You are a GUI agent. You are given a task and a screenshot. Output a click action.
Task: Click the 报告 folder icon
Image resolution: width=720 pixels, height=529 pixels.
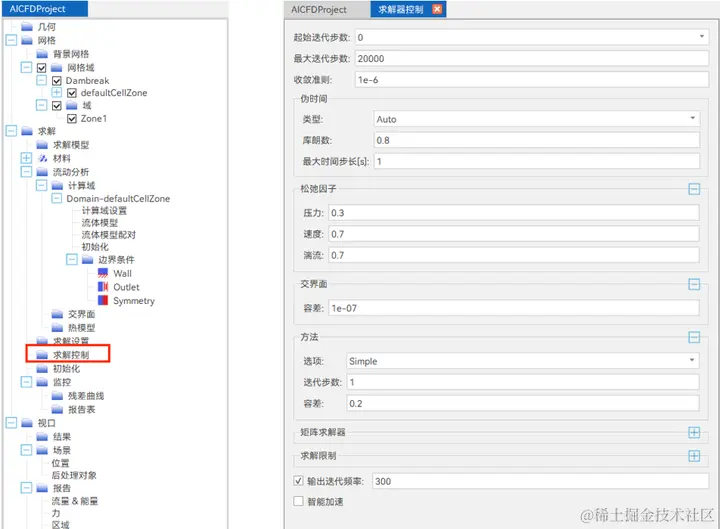42,488
